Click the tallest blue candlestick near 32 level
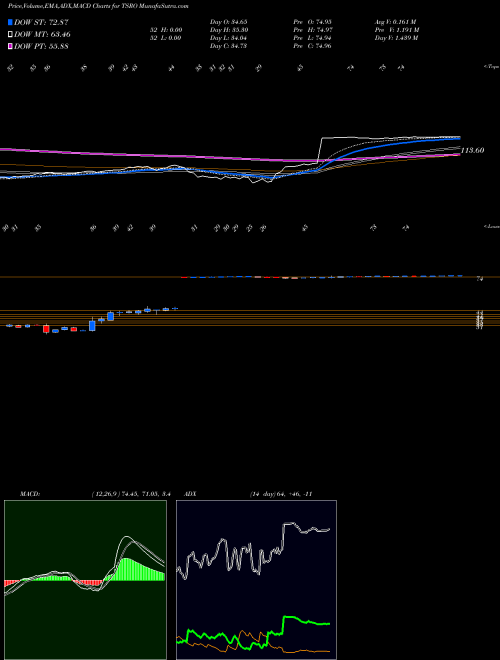500x660 pixels. click(92, 326)
